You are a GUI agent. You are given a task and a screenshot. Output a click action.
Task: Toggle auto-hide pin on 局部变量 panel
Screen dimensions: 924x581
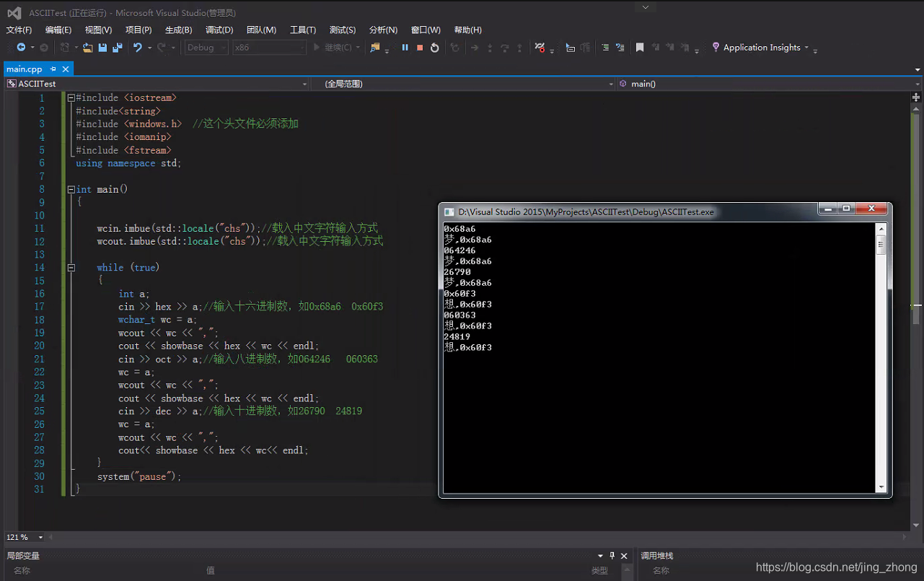tap(612, 556)
